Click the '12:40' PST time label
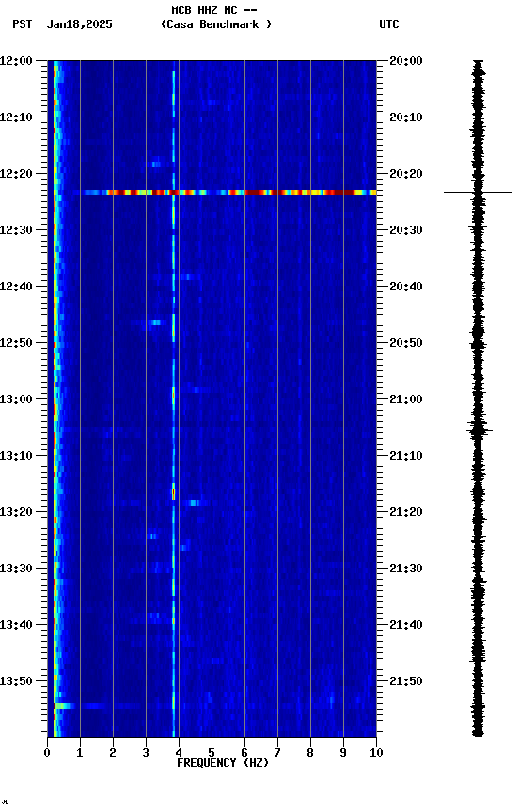This screenshot has width=519, height=812. tap(16, 287)
